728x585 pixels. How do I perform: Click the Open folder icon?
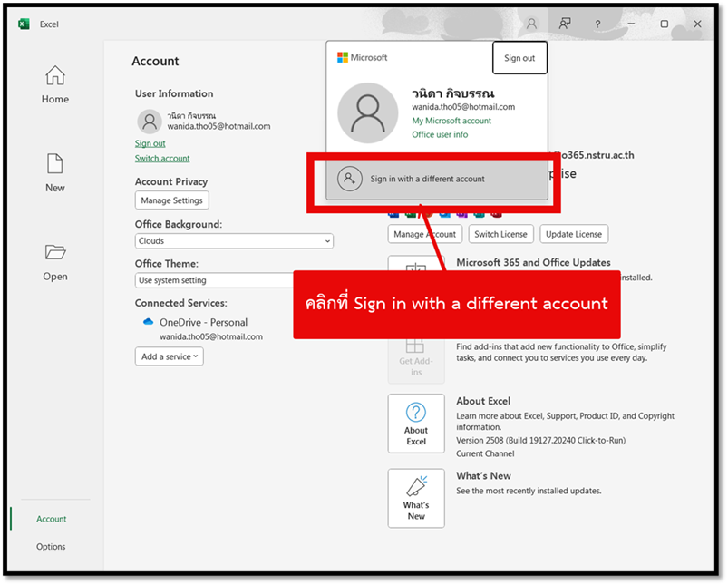coord(55,253)
